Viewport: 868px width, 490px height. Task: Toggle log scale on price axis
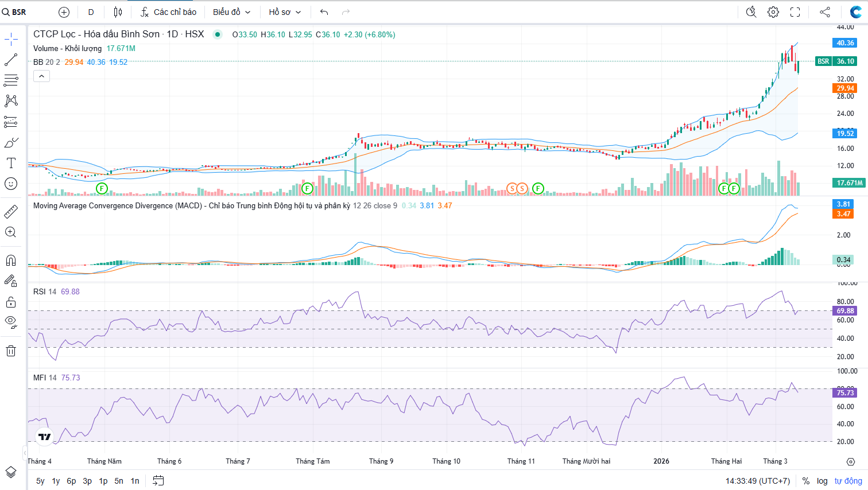(822, 481)
